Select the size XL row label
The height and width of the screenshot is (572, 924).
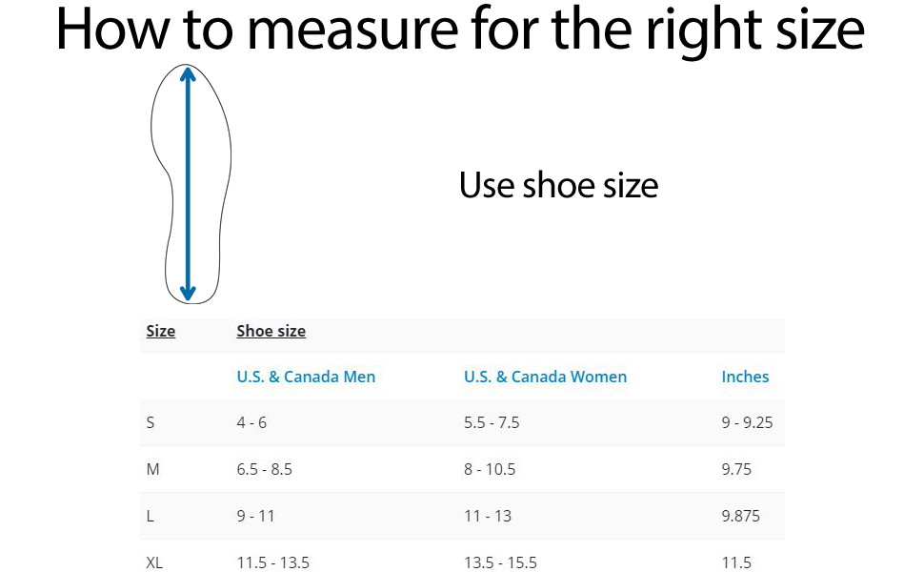154,562
